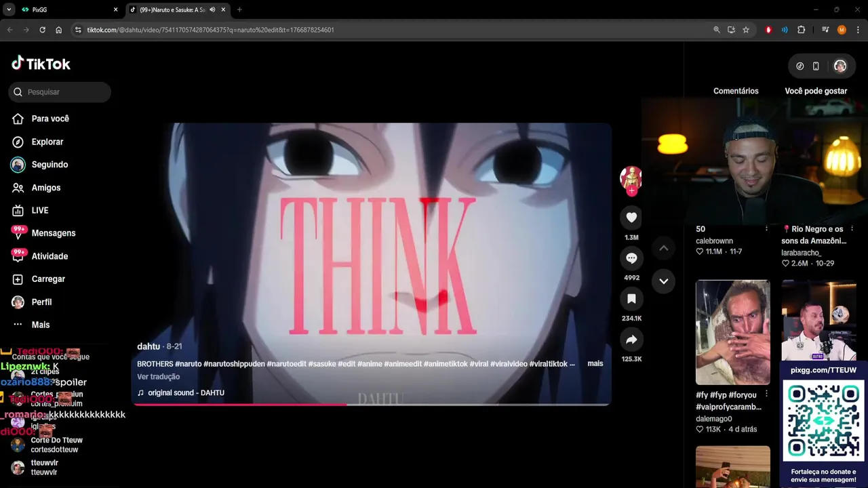Screen dimensions: 868x488
Task: Install app icon in address bar
Action: pyautogui.click(x=731, y=30)
